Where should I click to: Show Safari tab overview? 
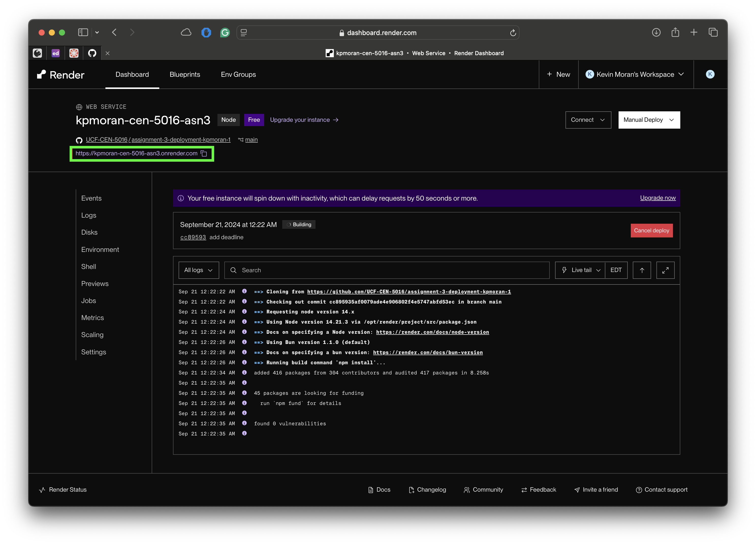click(x=713, y=32)
